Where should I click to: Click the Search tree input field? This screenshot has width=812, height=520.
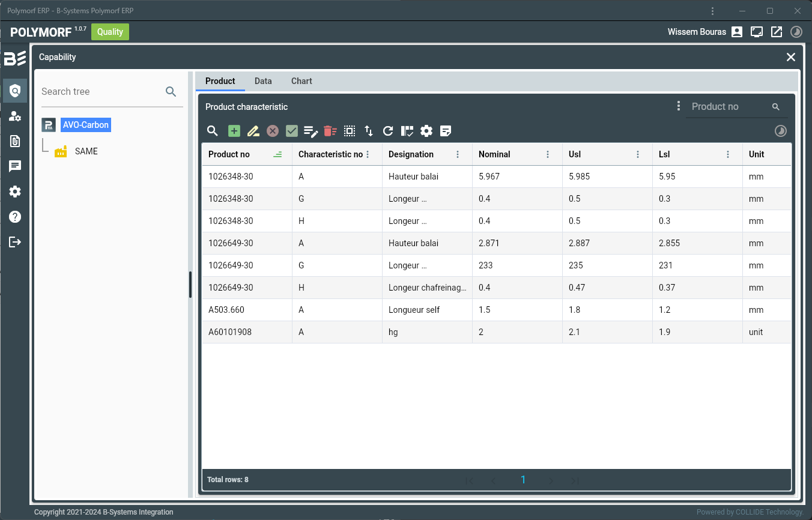point(99,92)
